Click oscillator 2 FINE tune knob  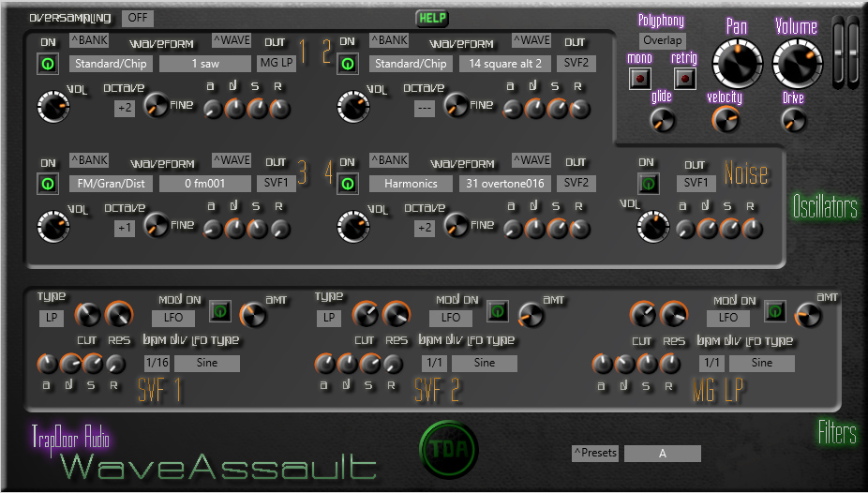[x=456, y=105]
